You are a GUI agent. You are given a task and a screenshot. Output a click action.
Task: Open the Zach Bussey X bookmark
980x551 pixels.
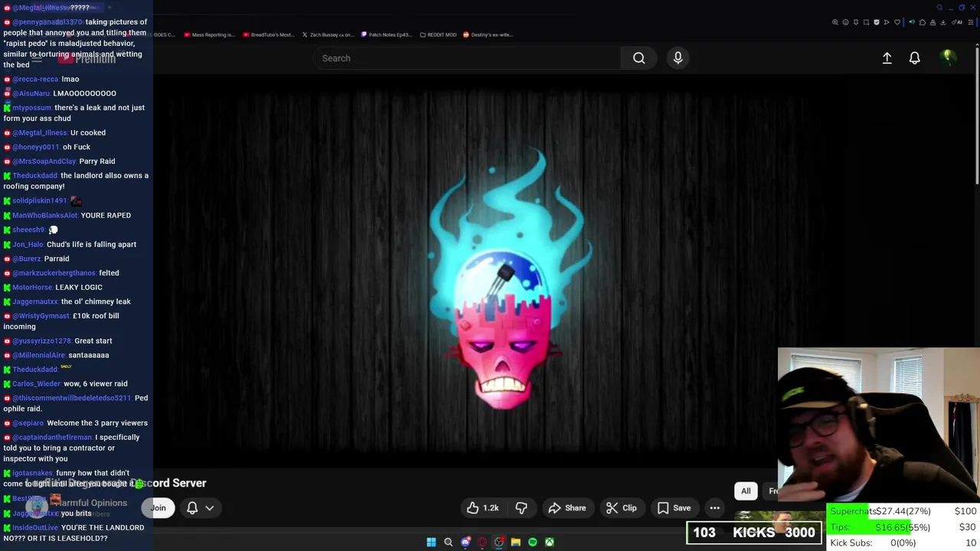[328, 34]
